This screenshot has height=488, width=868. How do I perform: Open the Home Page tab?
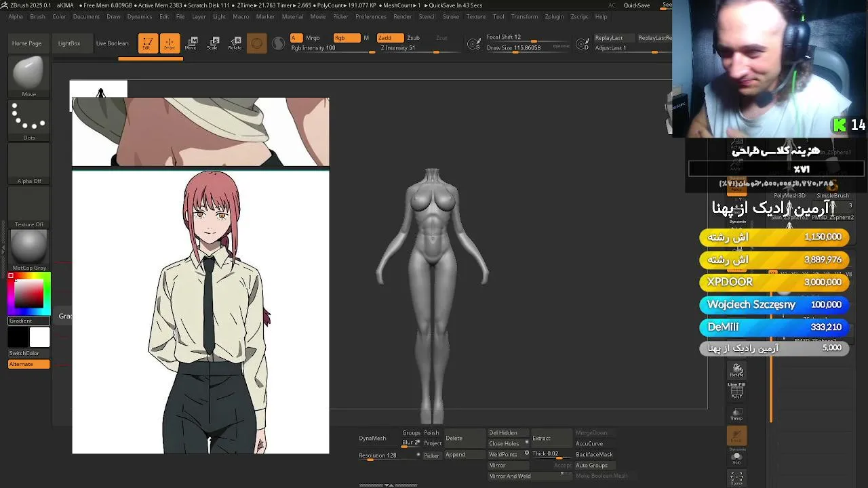click(26, 43)
